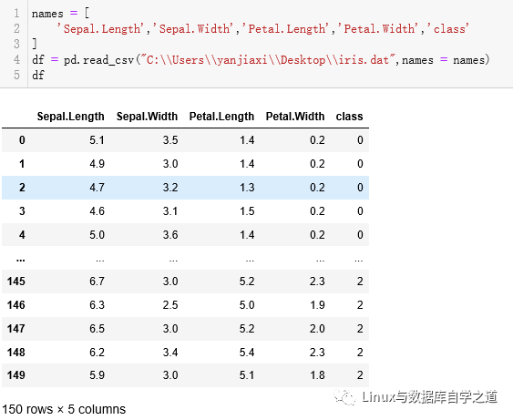Screen dimensions: 513x420
Task: Click row index 145 label
Action: pos(16,282)
